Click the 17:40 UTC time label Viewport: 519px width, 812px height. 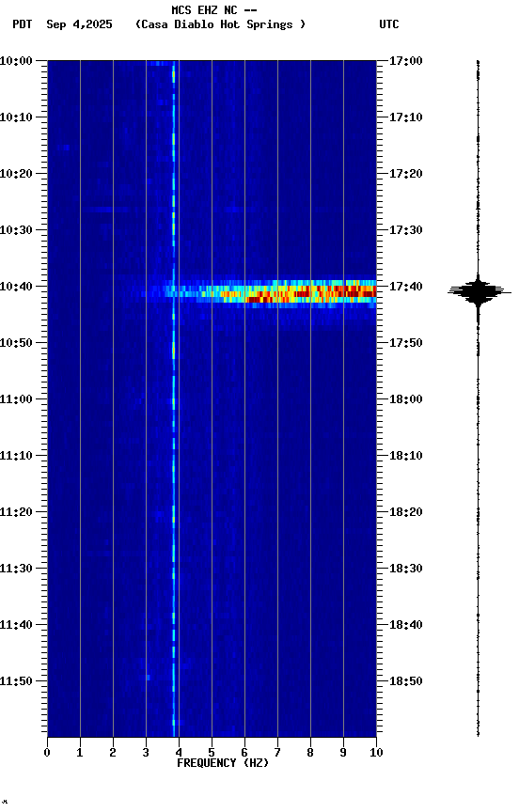point(406,287)
